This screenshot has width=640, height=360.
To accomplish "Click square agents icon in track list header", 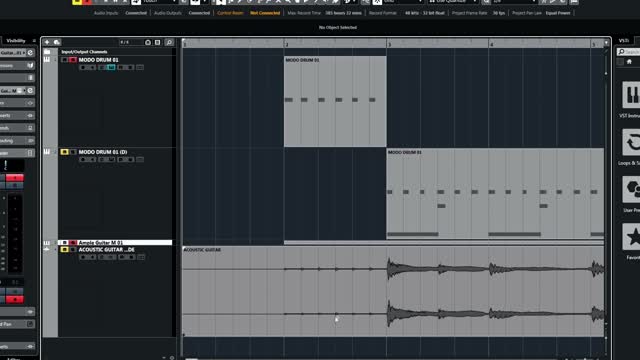I will tap(158, 42).
